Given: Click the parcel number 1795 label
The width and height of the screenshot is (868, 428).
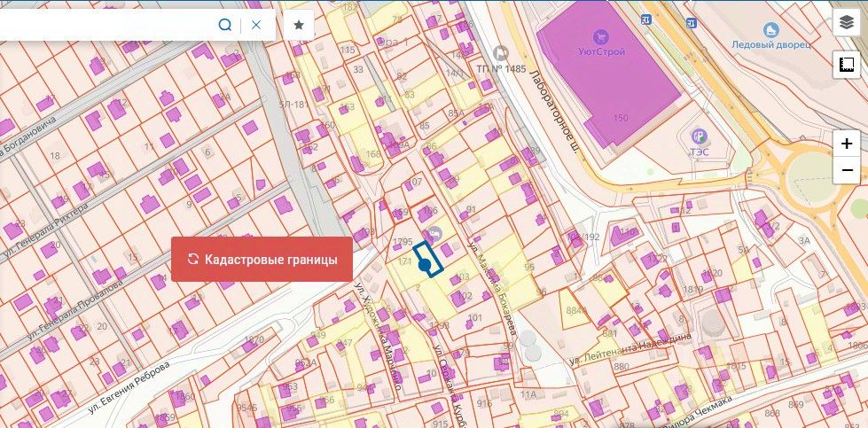Looking at the screenshot, I should (x=403, y=242).
